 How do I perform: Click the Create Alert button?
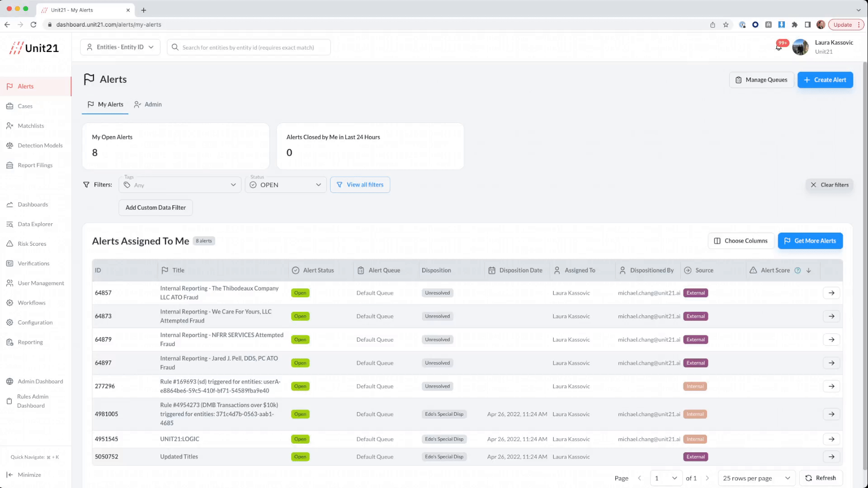[825, 80]
